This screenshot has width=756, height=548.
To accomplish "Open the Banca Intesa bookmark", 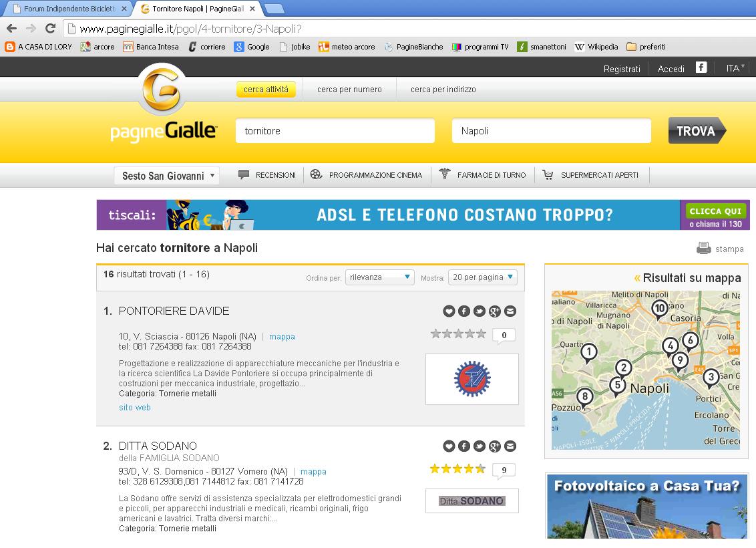I will tap(151, 47).
